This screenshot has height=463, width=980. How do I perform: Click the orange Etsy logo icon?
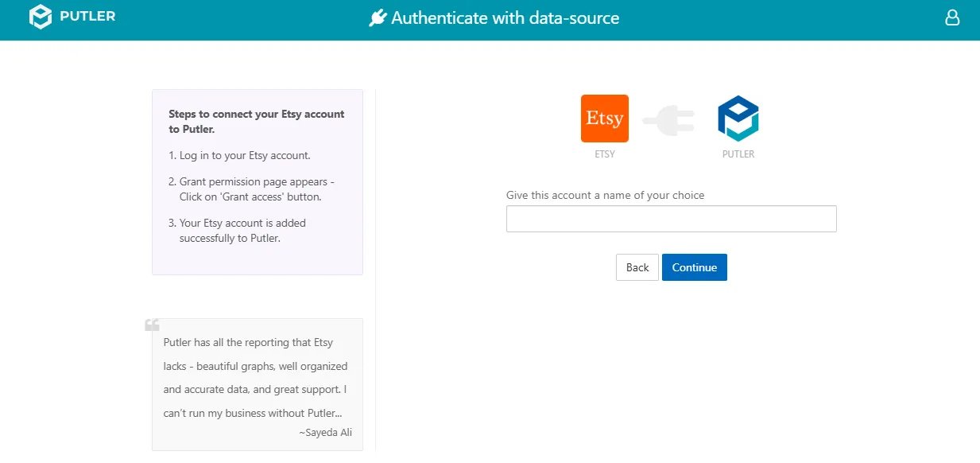pyautogui.click(x=605, y=119)
